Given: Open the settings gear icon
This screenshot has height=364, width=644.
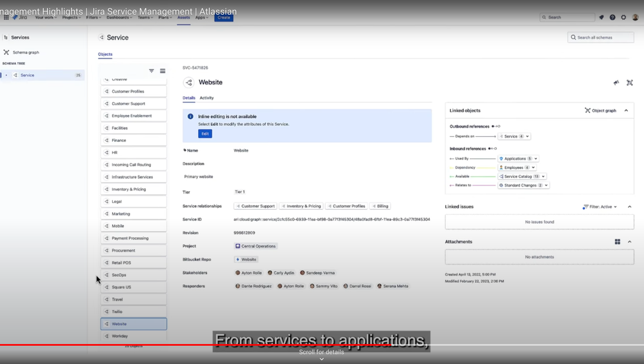Looking at the screenshot, I should tap(623, 17).
